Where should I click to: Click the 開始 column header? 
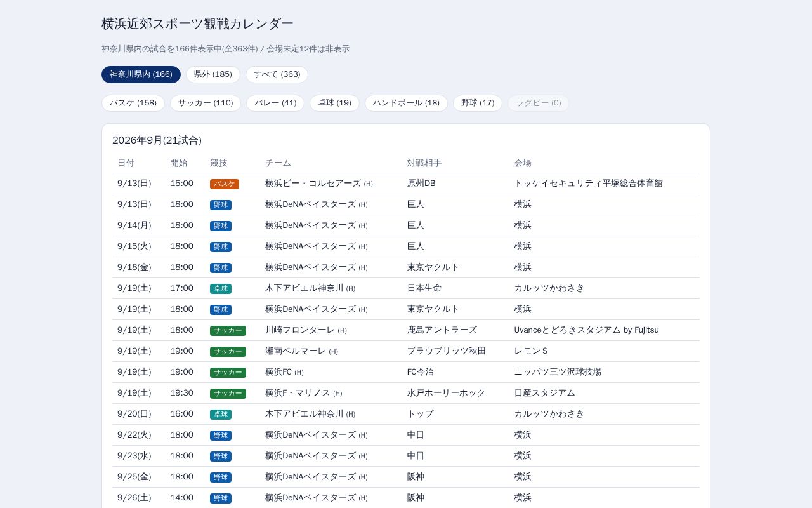tap(178, 163)
